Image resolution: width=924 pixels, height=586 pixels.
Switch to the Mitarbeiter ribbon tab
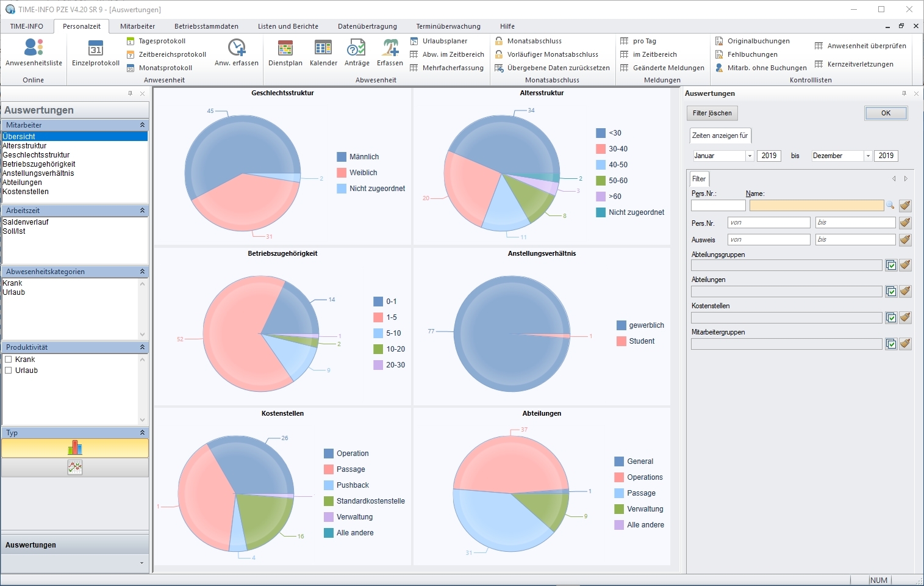tap(138, 26)
